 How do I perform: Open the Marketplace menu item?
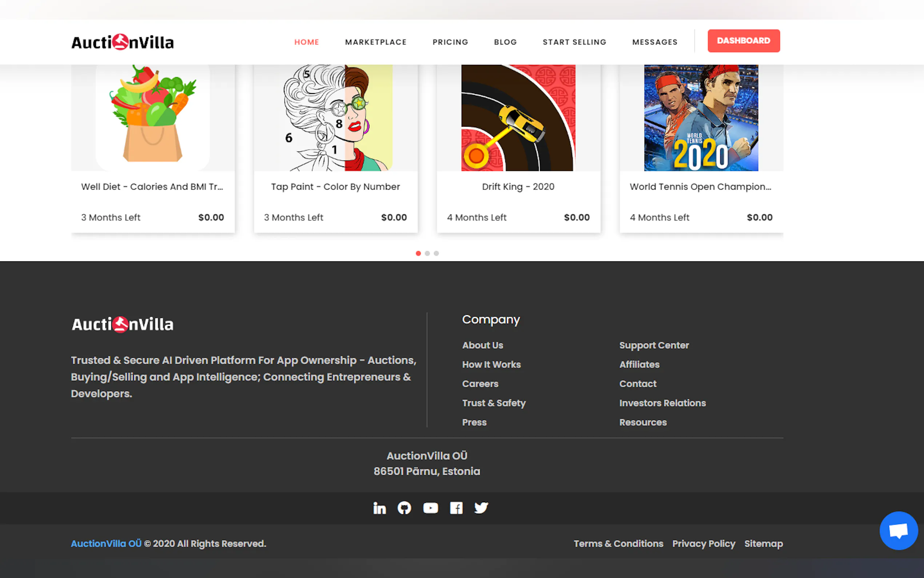(375, 42)
